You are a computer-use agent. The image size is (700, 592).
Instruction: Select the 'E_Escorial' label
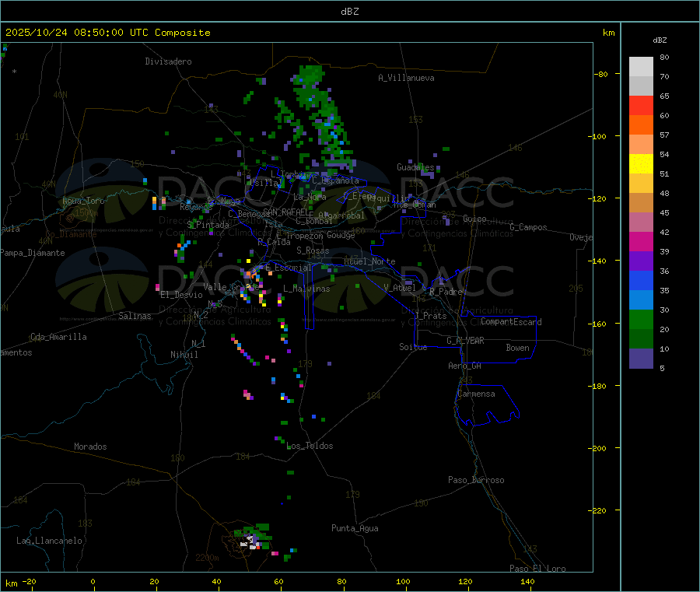tap(289, 268)
